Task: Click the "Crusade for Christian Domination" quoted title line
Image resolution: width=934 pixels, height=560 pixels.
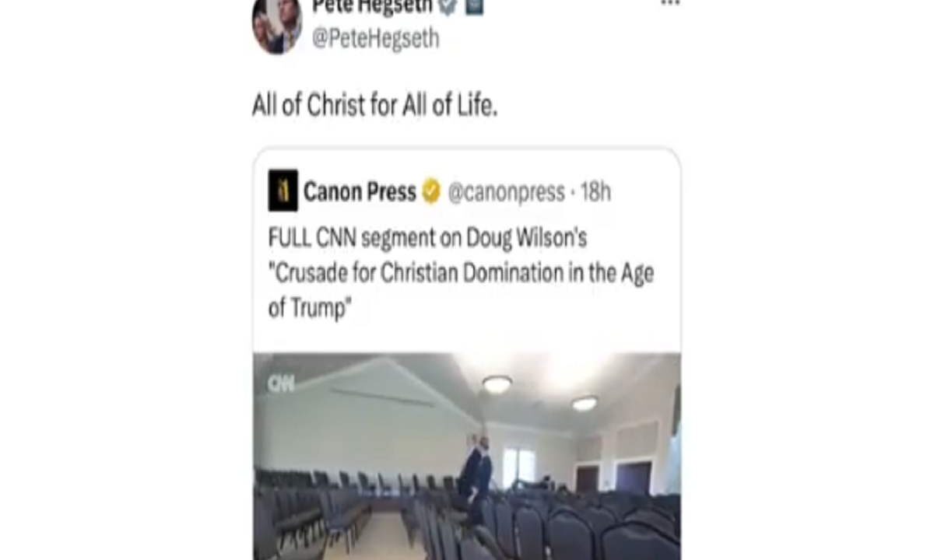Action: [461, 274]
